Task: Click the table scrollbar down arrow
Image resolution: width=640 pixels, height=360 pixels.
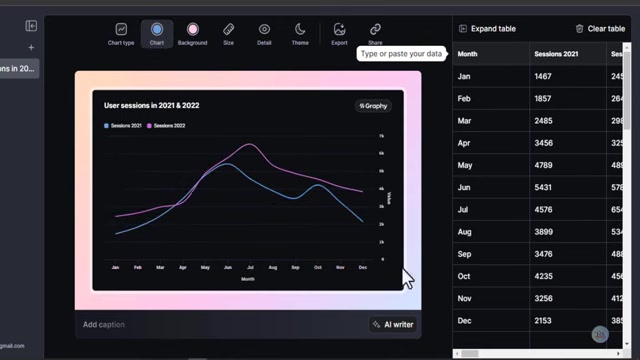Action: (627, 344)
